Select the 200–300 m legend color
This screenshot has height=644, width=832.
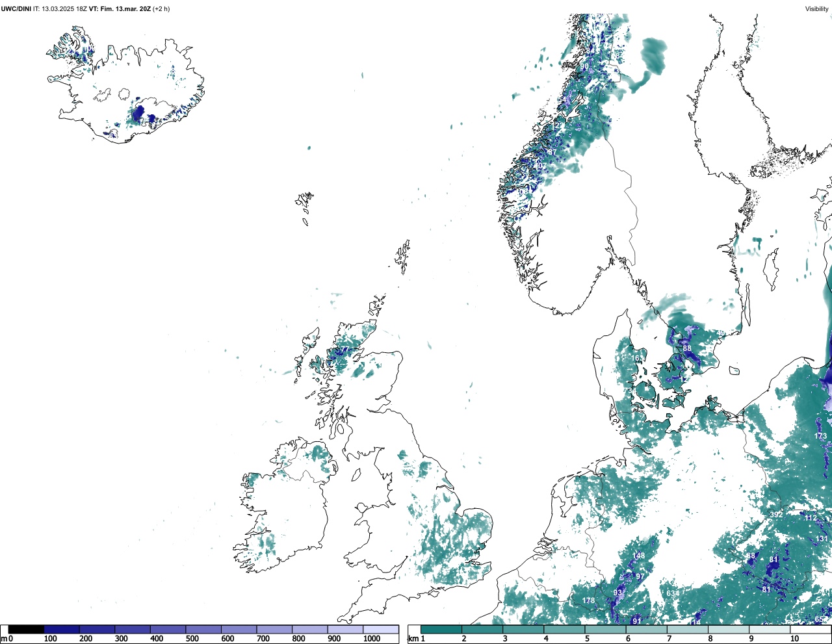point(97,630)
